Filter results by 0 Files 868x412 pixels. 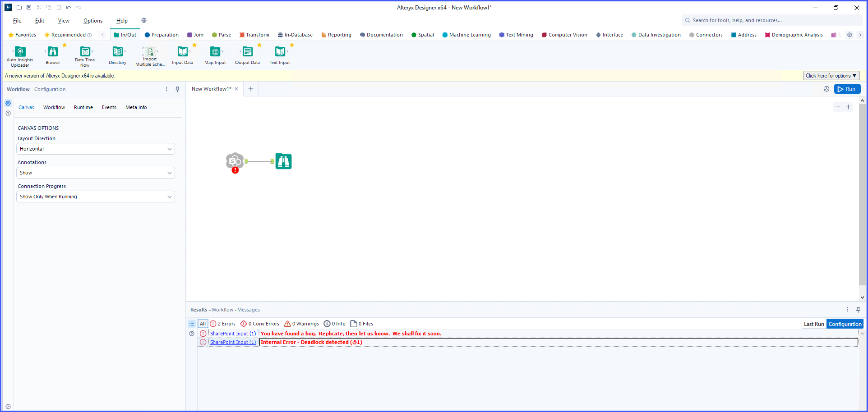362,324
